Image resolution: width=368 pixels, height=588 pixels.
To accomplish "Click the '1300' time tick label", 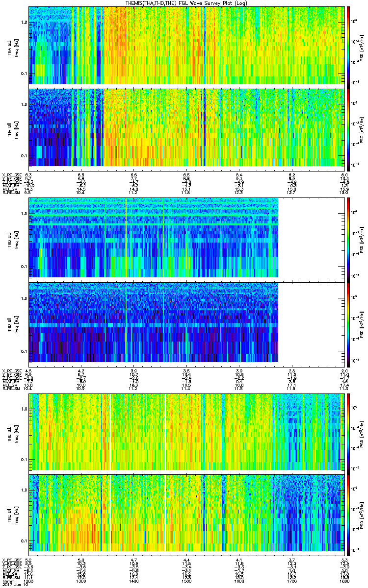I will (81, 581).
